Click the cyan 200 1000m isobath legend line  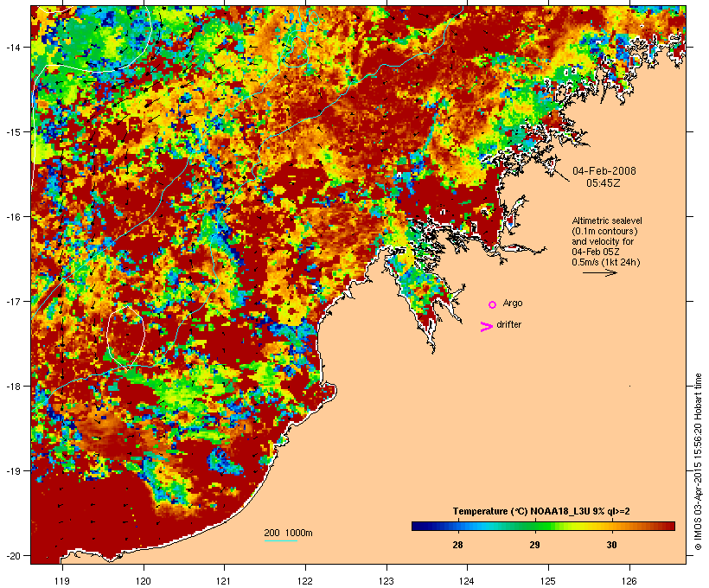click(280, 540)
